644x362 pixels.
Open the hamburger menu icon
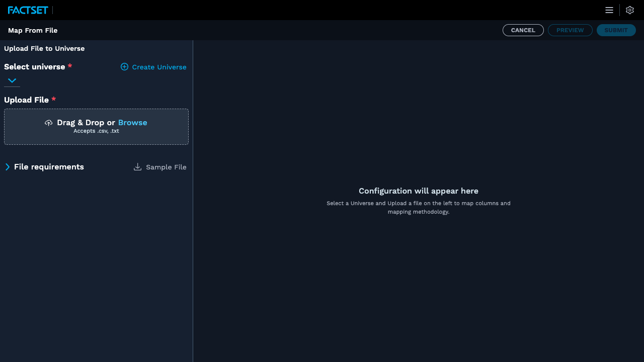pos(609,10)
